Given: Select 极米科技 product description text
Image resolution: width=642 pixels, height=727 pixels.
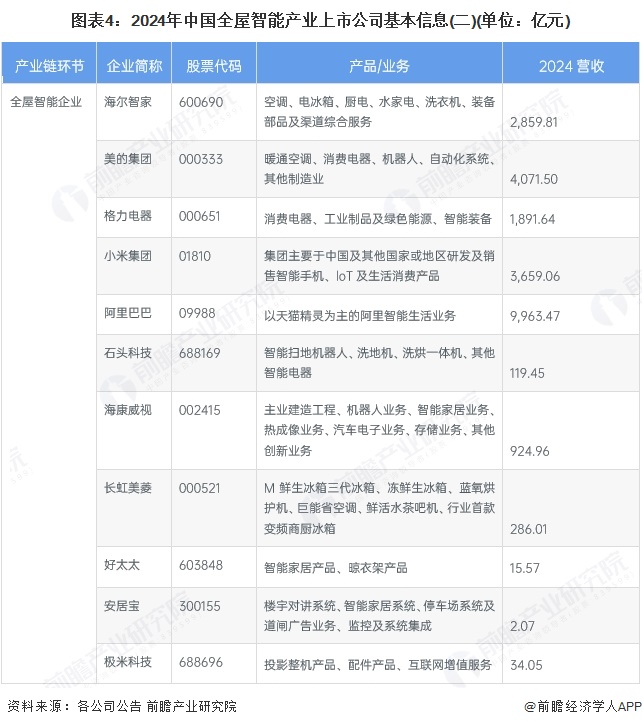Looking at the screenshot, I should click(x=378, y=664).
